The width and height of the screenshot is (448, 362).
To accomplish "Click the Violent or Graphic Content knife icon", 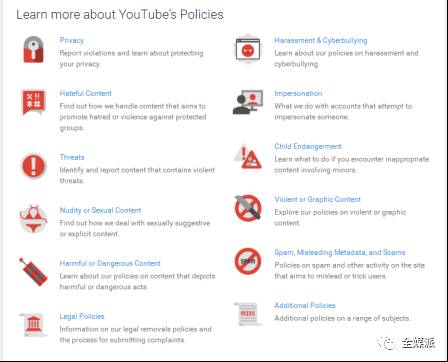I will click(248, 208).
